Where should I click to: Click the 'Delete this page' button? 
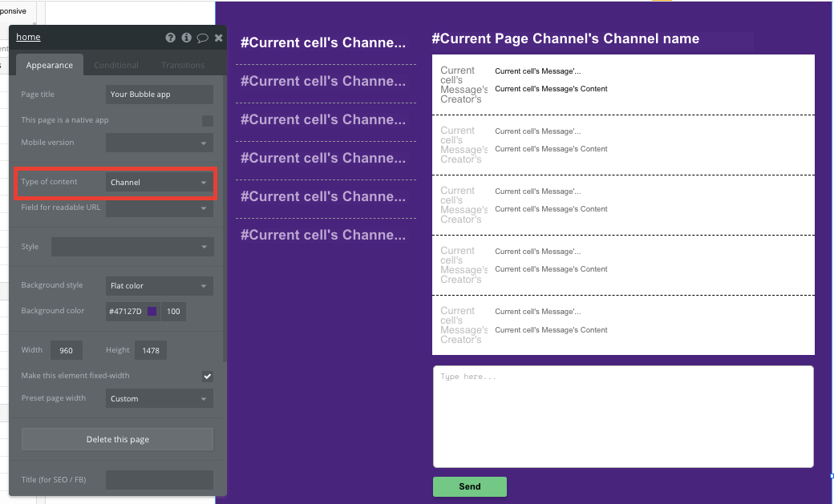click(x=117, y=438)
